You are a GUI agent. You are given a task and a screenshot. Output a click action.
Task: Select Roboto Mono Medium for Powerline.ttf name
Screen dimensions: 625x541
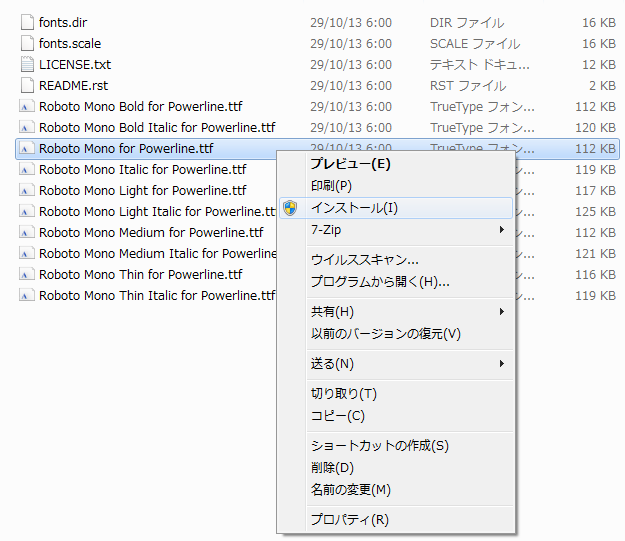151,232
